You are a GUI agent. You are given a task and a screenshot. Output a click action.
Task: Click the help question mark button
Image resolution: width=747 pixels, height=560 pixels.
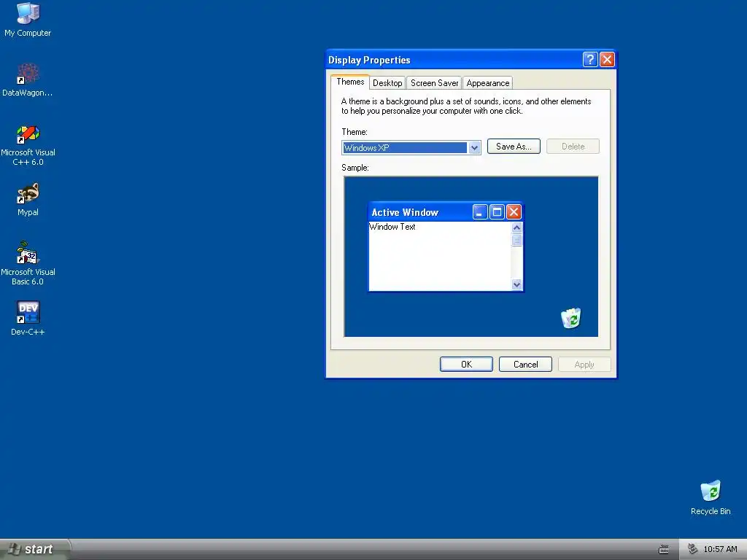coord(589,60)
